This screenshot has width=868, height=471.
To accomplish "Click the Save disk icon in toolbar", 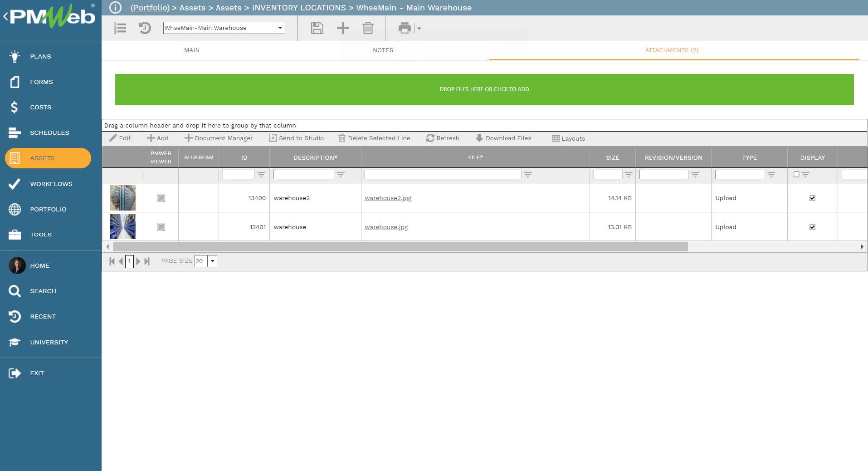I will point(317,28).
